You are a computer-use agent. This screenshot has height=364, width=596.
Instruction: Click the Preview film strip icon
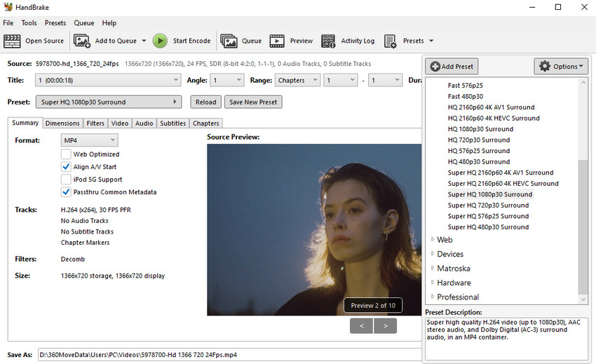(x=277, y=41)
